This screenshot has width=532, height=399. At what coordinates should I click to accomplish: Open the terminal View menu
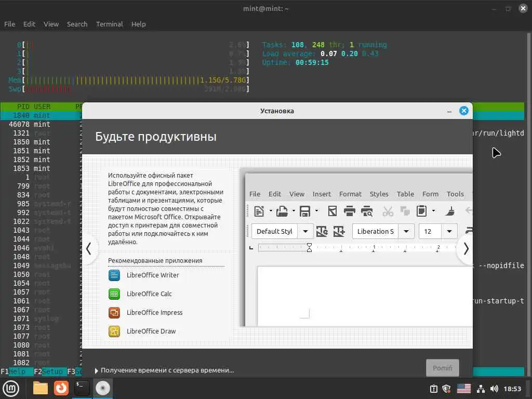click(51, 24)
